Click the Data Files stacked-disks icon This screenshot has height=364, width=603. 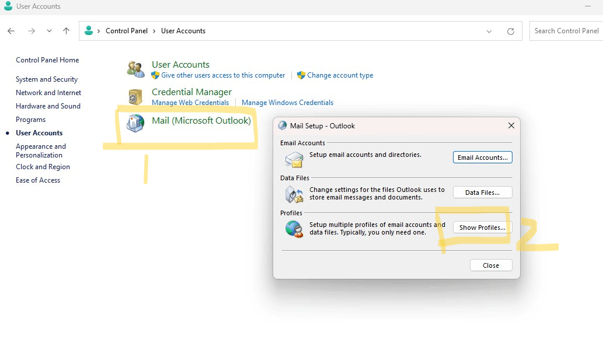point(293,194)
